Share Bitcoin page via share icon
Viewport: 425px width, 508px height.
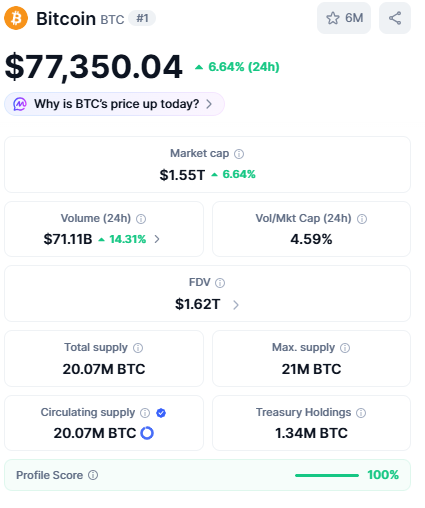click(x=395, y=18)
